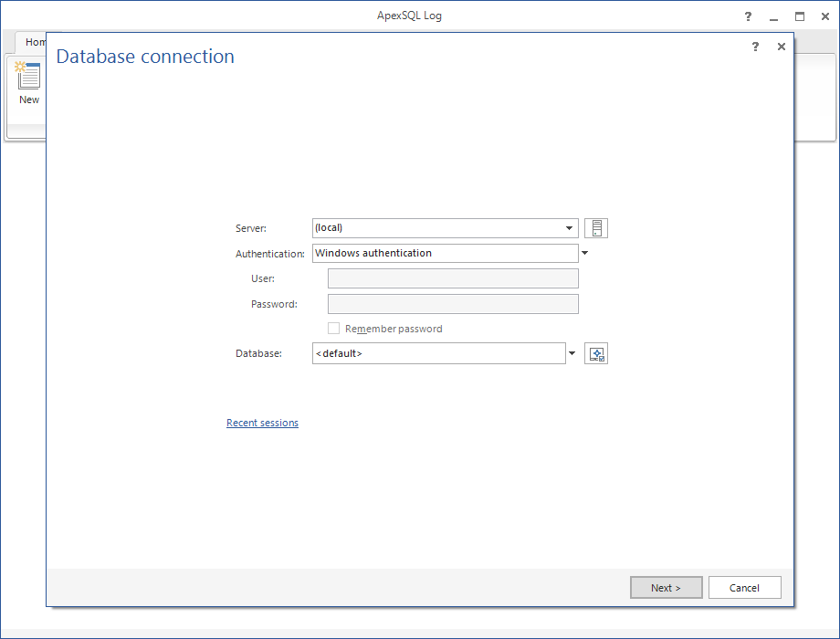Expand the Database dropdown arrow

(x=572, y=353)
